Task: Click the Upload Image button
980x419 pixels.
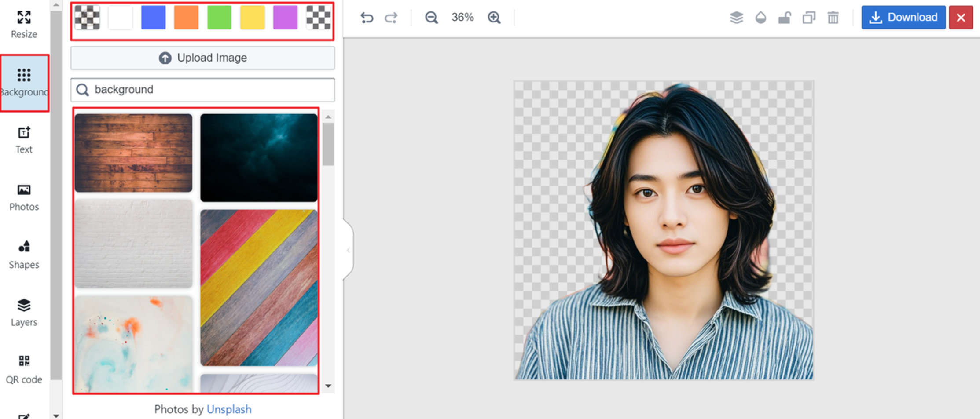Action: (202, 58)
